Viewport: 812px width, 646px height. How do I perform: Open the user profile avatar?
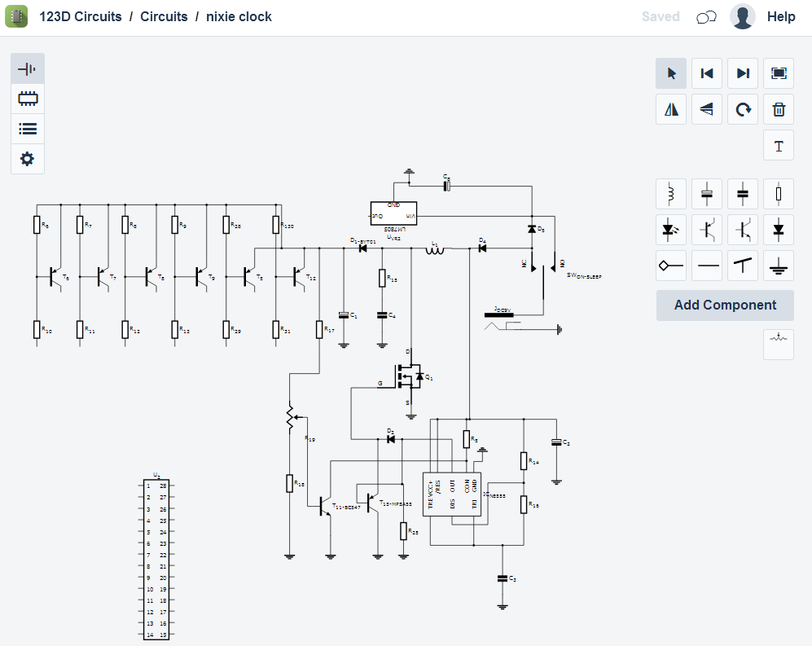click(742, 16)
